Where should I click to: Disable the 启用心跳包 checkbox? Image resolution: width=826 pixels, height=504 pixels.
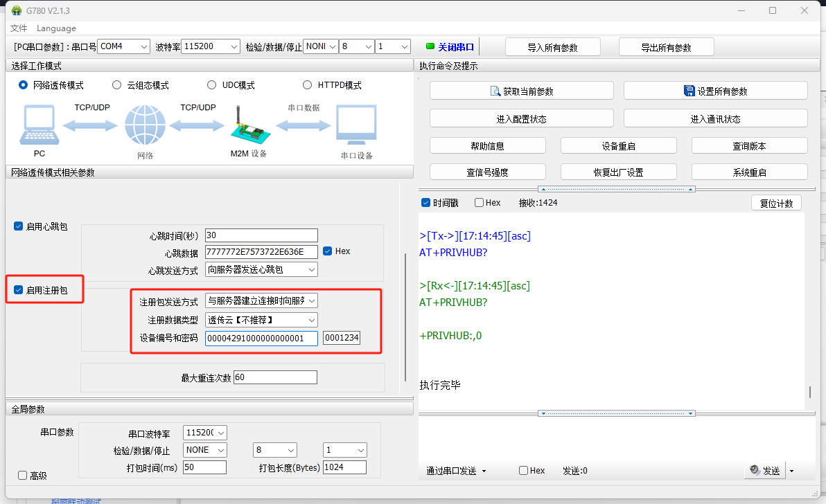tap(19, 226)
